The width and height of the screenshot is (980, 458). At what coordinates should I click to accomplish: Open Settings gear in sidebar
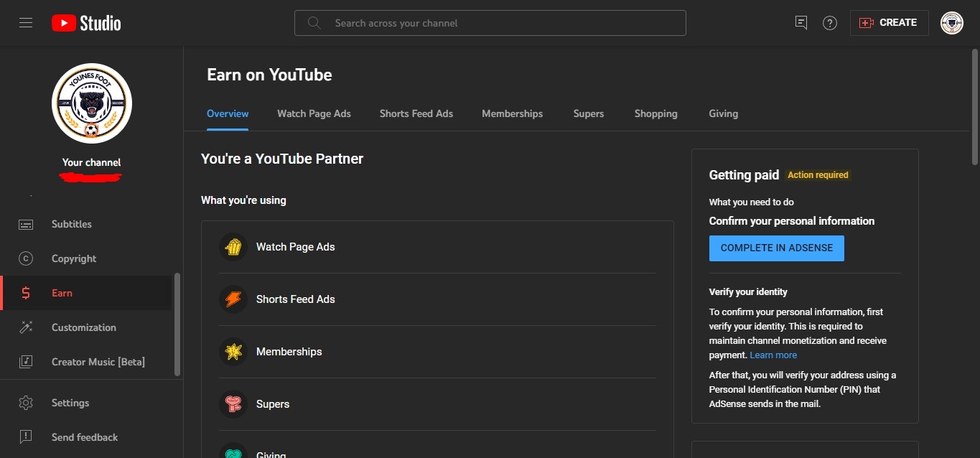tap(26, 403)
